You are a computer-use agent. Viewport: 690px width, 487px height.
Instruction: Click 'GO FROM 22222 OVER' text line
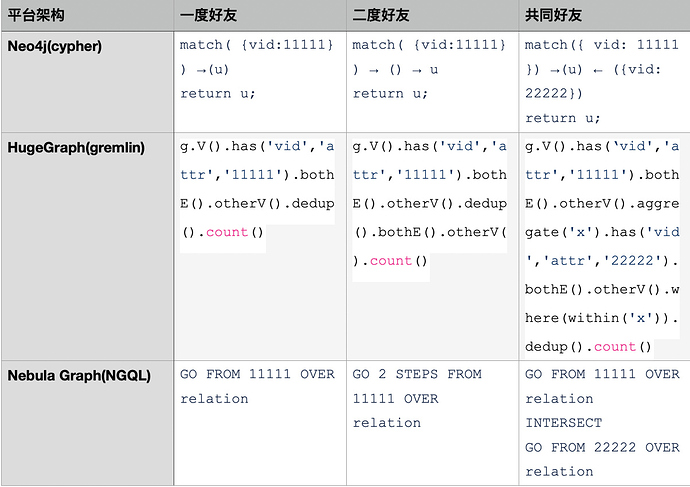(x=602, y=447)
